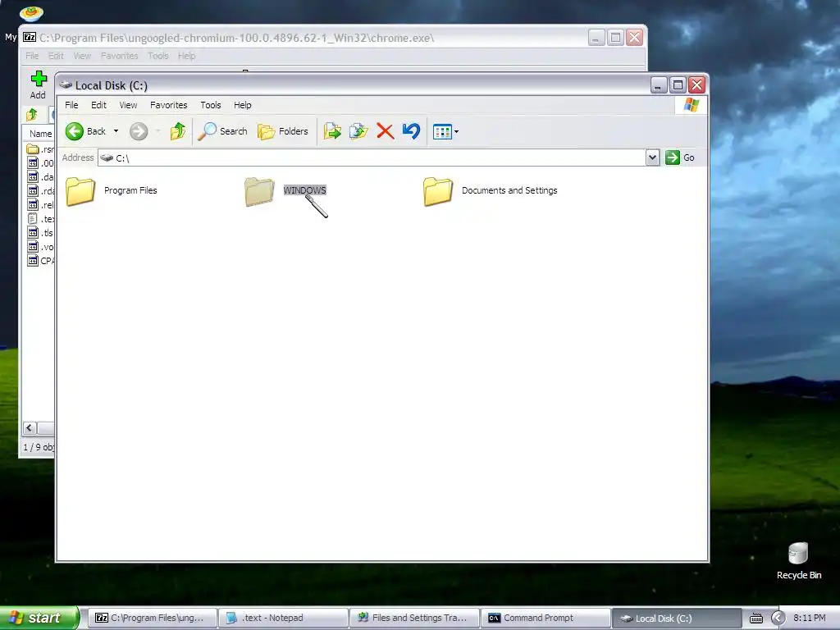Go up one folder level
Image resolution: width=840 pixels, height=630 pixels.
(x=178, y=131)
